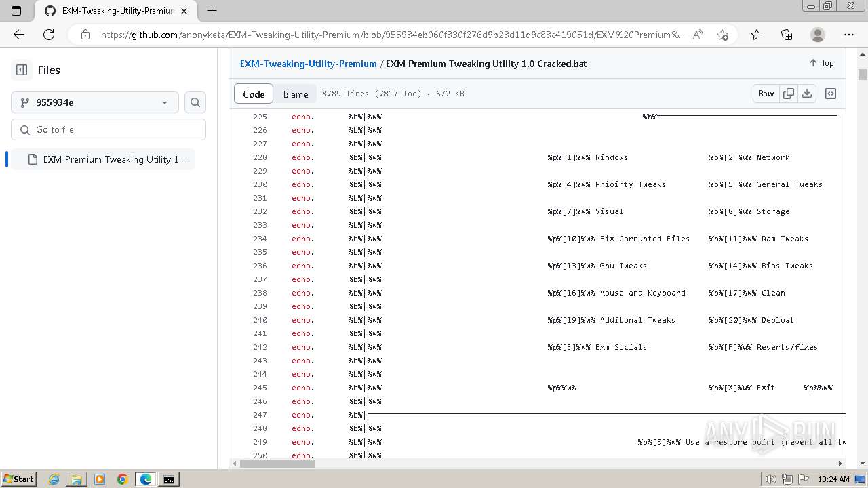The height and width of the screenshot is (488, 868).
Task: Click the 'Fix Corrupted Files' text on line 234
Action: 645,239
